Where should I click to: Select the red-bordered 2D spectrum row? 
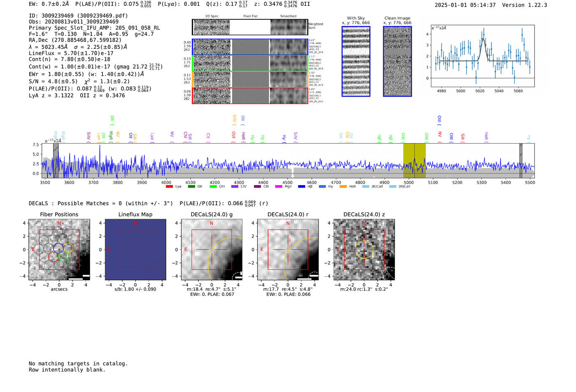click(x=250, y=95)
